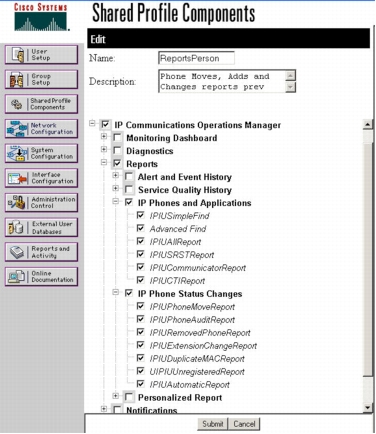This screenshot has height=434, width=376.
Task: Open the Group Setup icon button
Action: point(41,79)
